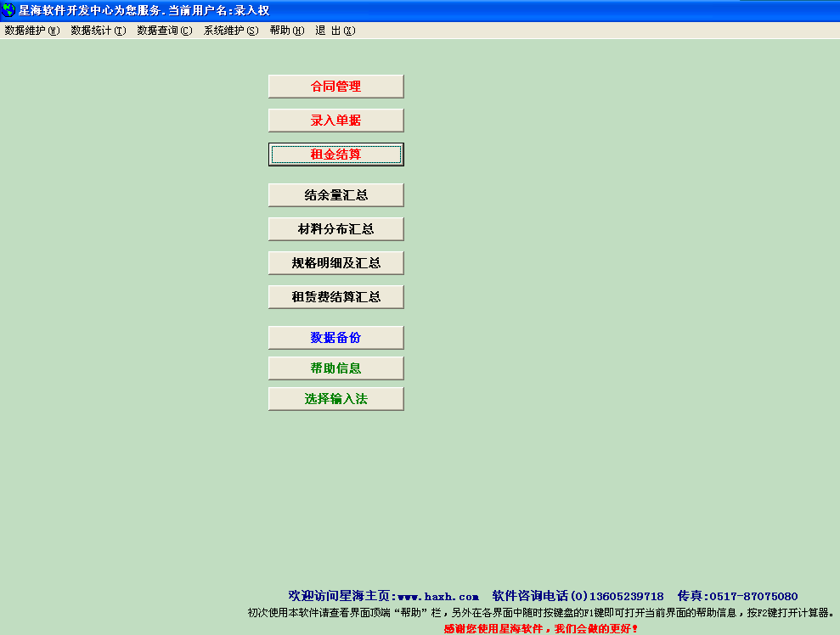
Task: Click 租赁费结算汇总 (Rental Fee Settlement Summary)
Action: [335, 296]
